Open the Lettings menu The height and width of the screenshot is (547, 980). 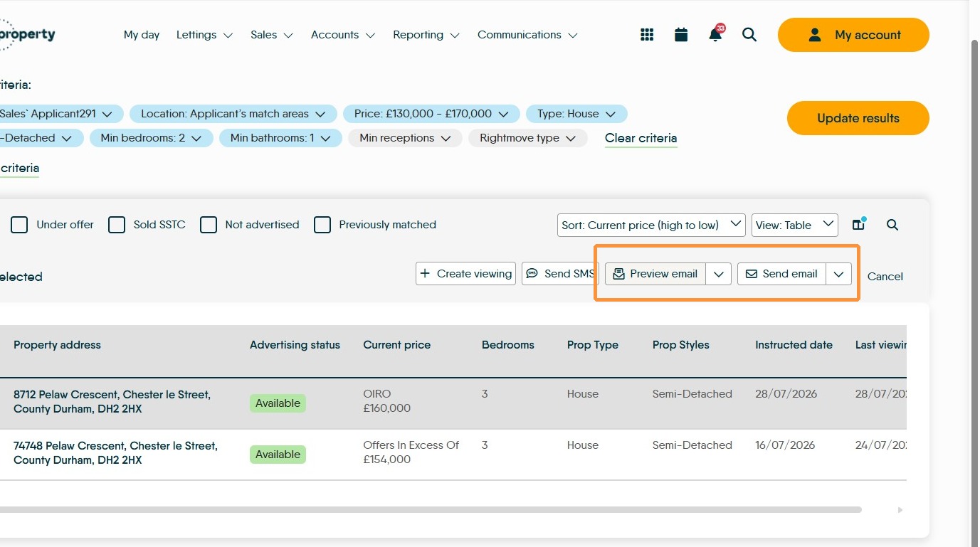tap(204, 35)
